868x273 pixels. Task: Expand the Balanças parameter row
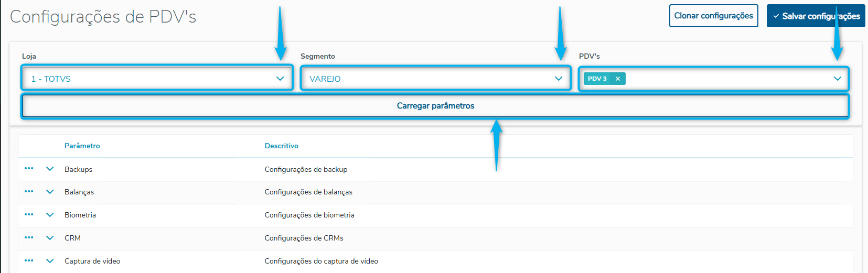(x=50, y=192)
